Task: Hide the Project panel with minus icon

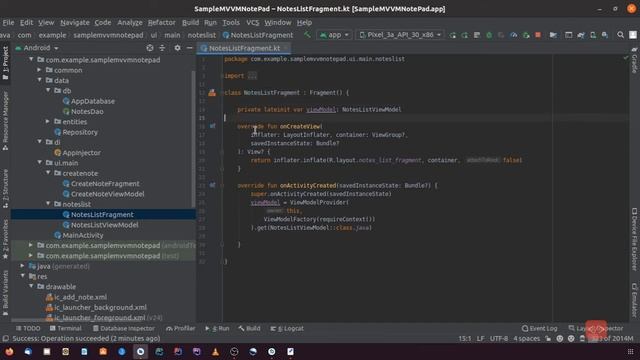Action: tap(189, 48)
